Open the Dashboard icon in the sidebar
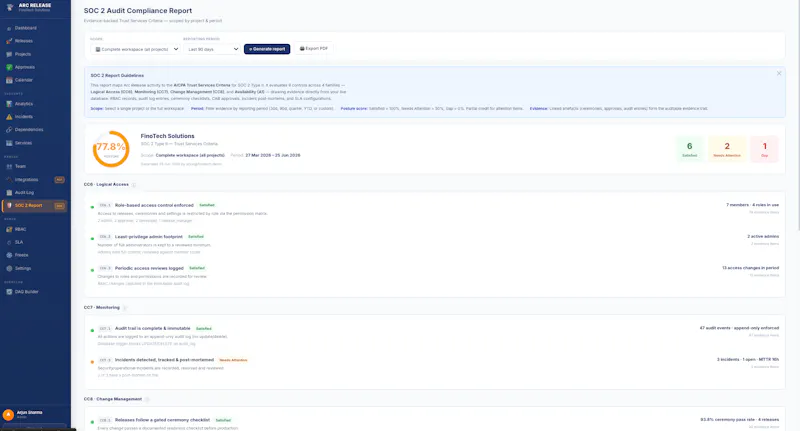 coord(9,28)
